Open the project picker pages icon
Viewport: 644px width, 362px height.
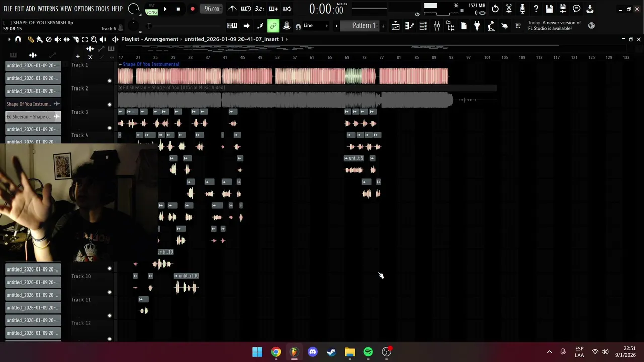464,26
